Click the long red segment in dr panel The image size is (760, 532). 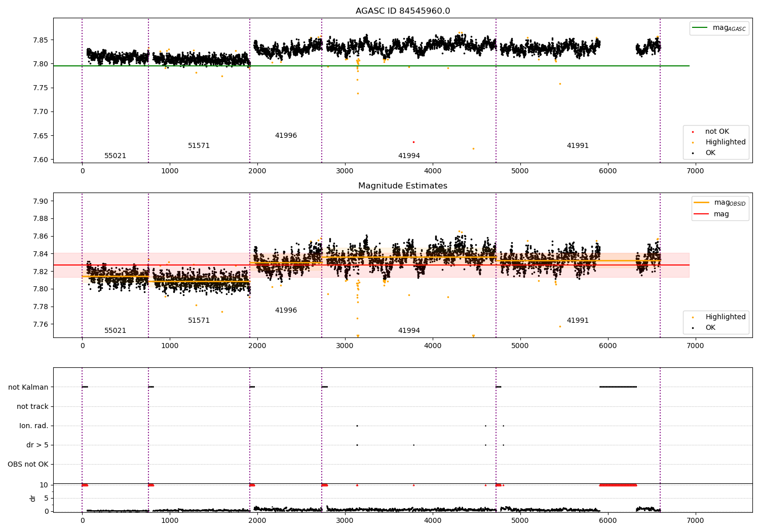(618, 485)
